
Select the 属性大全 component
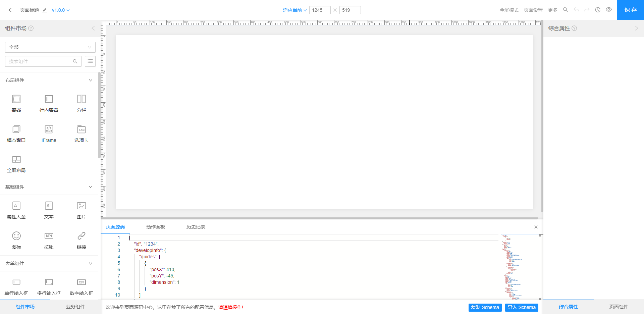[x=16, y=210]
